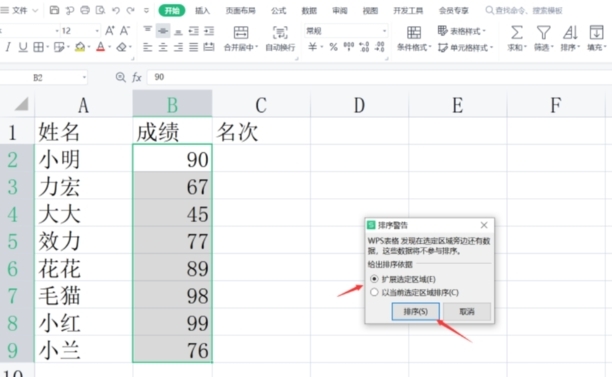Click the fx insert function icon
The image size is (612, 377).
(x=137, y=77)
